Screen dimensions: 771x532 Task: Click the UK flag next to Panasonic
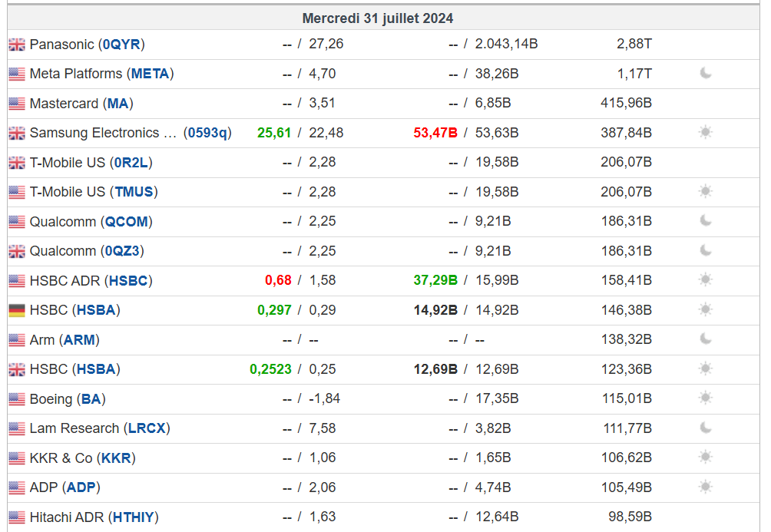[17, 45]
